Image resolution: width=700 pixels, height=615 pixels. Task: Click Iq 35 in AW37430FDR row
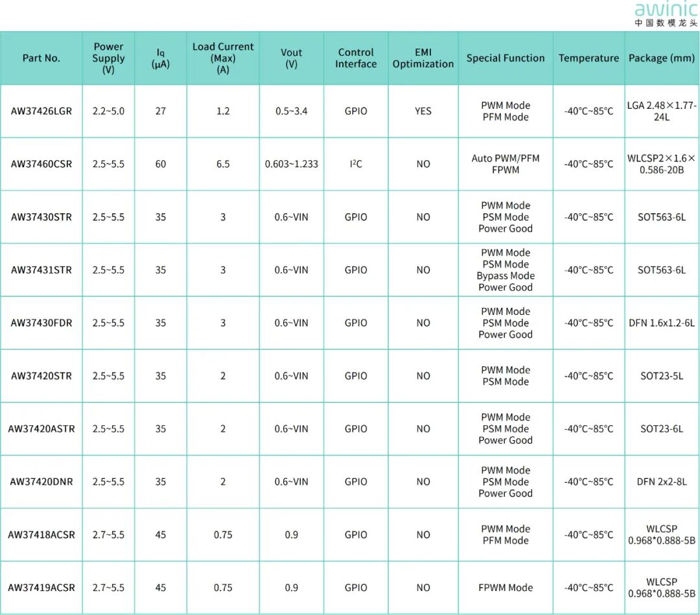coord(161,323)
